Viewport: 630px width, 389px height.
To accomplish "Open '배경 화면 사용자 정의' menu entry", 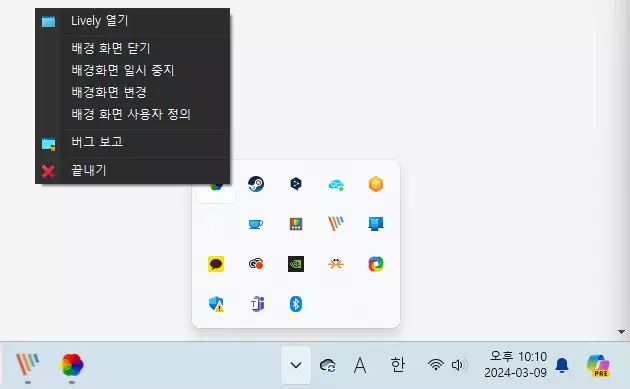I will coord(133,115).
